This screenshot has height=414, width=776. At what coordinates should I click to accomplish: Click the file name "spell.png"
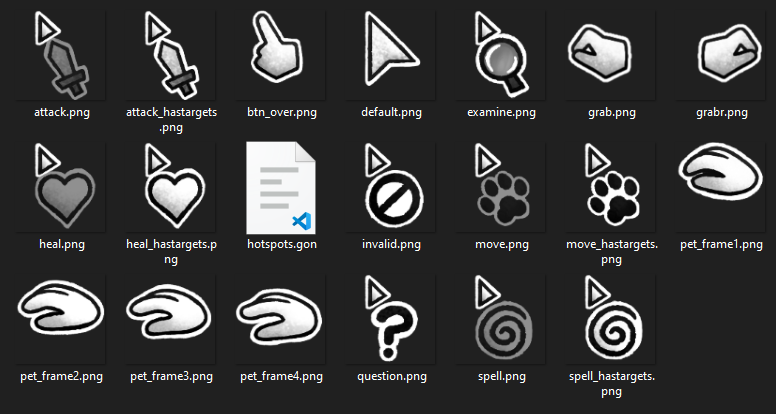click(501, 376)
